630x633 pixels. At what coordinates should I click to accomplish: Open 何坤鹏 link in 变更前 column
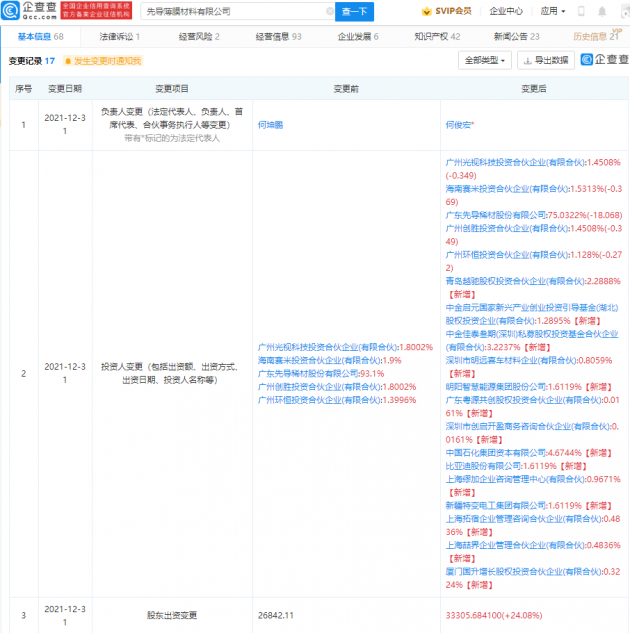270,125
